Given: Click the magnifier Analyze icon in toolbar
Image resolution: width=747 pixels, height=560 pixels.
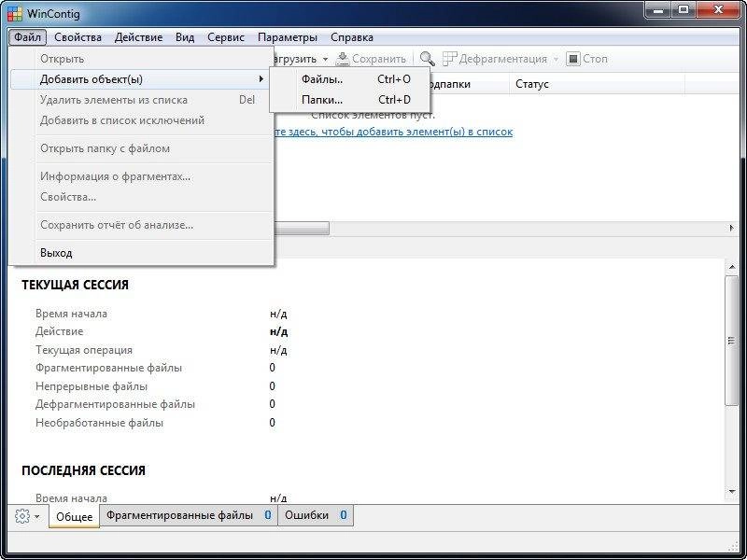Looking at the screenshot, I should click(x=427, y=59).
